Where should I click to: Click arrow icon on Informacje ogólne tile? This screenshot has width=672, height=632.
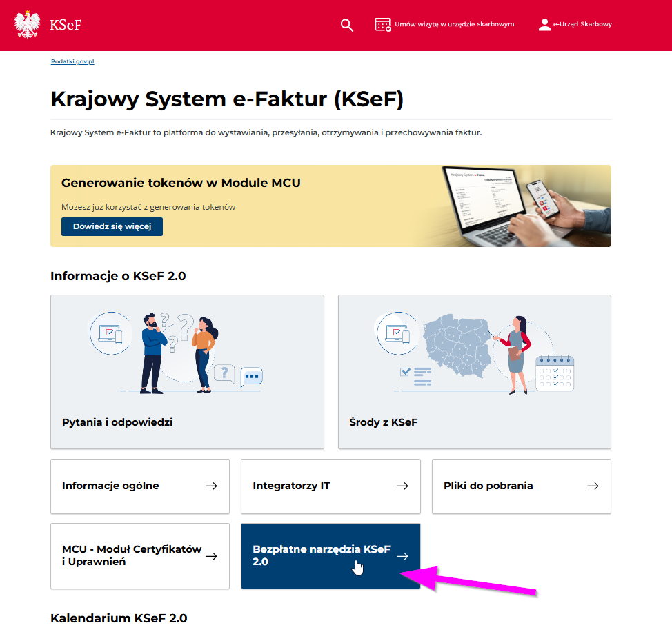pyautogui.click(x=211, y=486)
